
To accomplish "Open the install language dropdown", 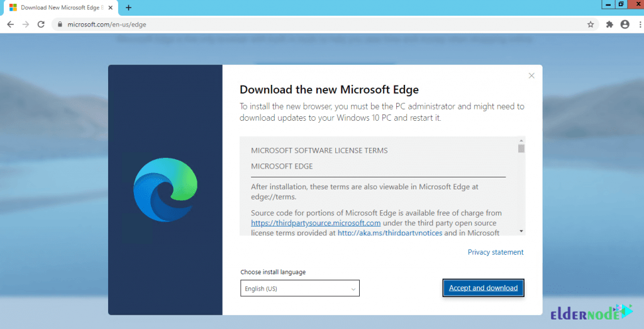I will (x=300, y=288).
